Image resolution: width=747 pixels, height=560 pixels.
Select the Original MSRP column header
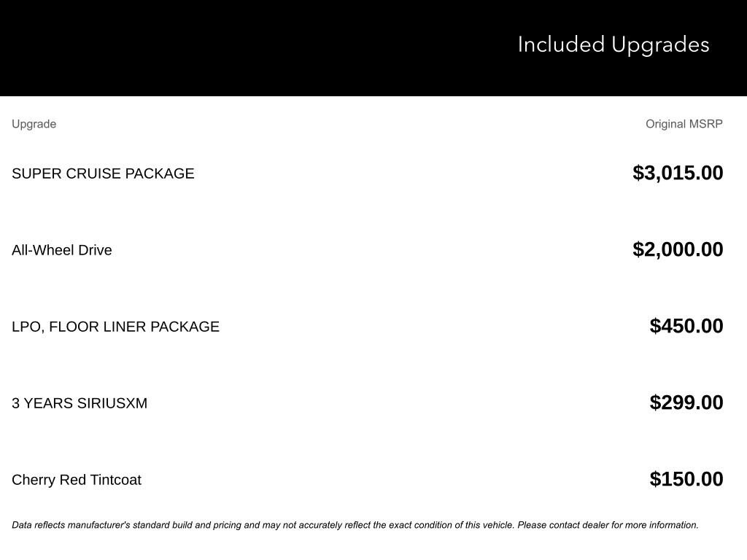(684, 124)
